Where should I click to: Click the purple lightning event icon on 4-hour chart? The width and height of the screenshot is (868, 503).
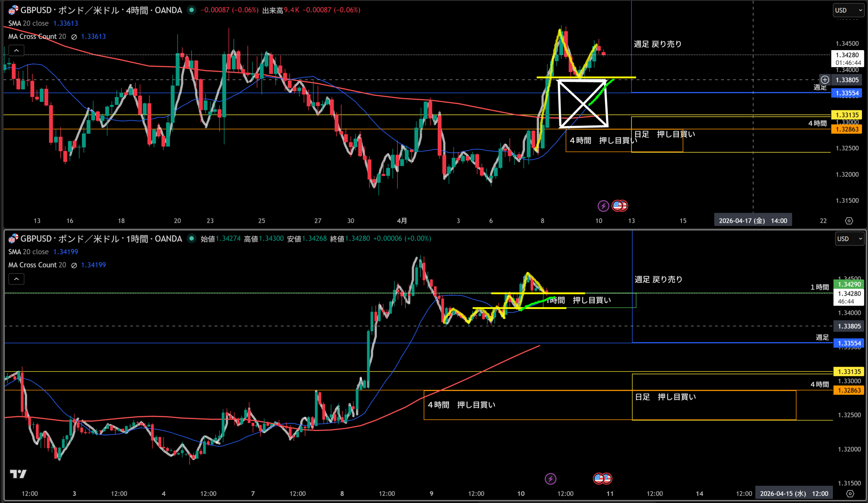pyautogui.click(x=603, y=206)
